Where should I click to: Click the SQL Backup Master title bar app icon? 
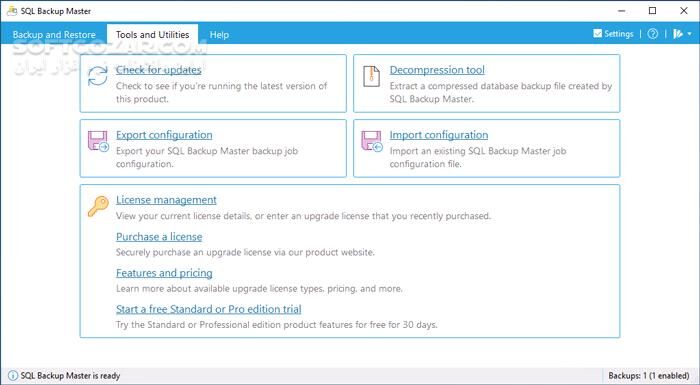click(x=12, y=10)
